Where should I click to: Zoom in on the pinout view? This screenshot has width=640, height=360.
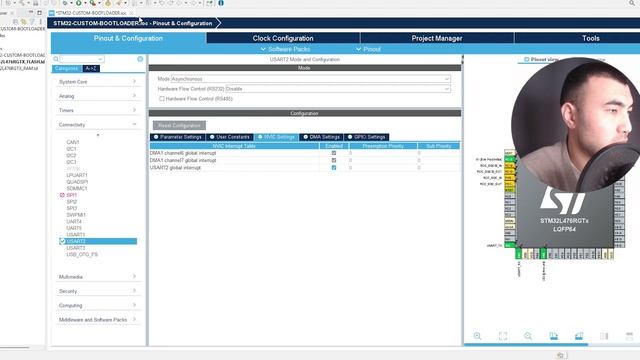coord(477,336)
